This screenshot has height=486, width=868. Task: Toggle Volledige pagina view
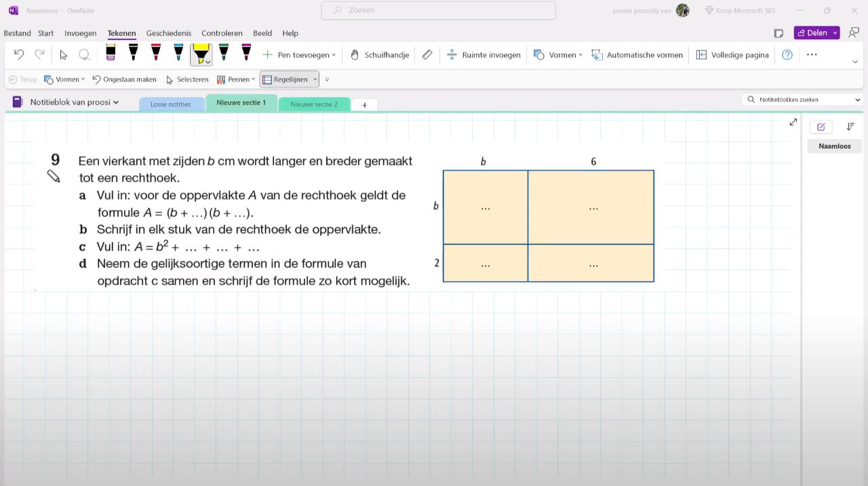click(x=732, y=55)
